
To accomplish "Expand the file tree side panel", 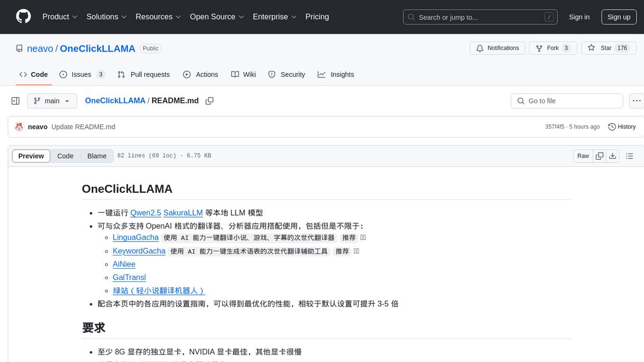I will 16,101.
